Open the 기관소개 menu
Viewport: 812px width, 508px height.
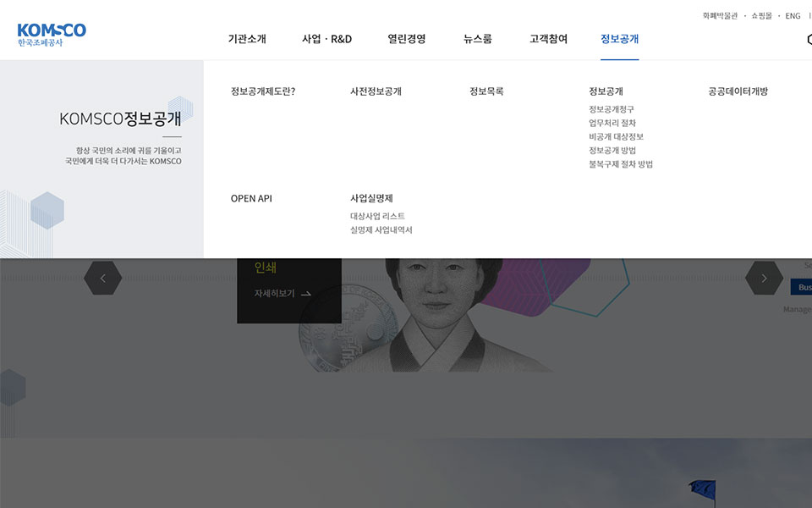point(247,39)
